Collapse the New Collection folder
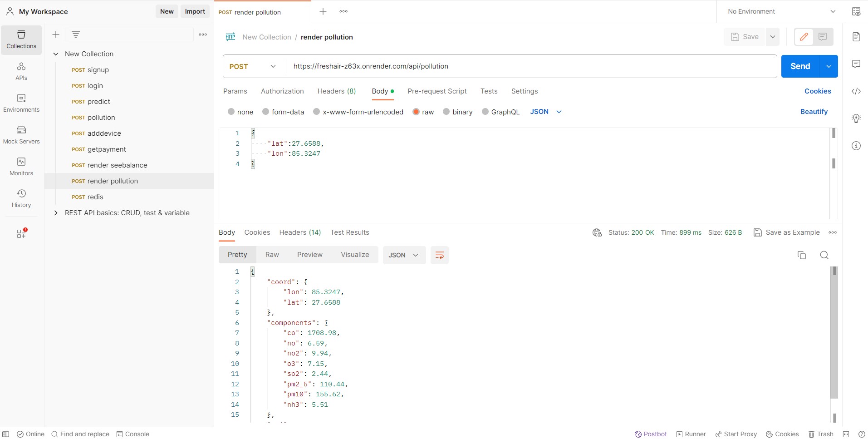 click(x=56, y=54)
